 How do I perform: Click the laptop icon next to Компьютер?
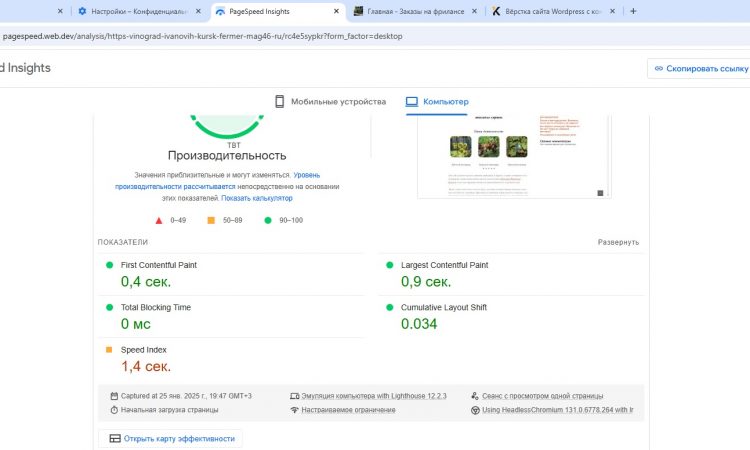tap(412, 101)
